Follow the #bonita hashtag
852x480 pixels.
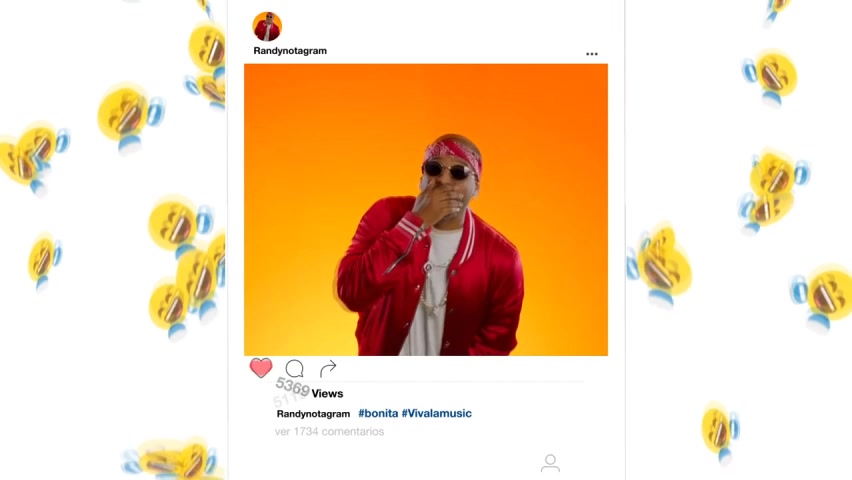378,413
